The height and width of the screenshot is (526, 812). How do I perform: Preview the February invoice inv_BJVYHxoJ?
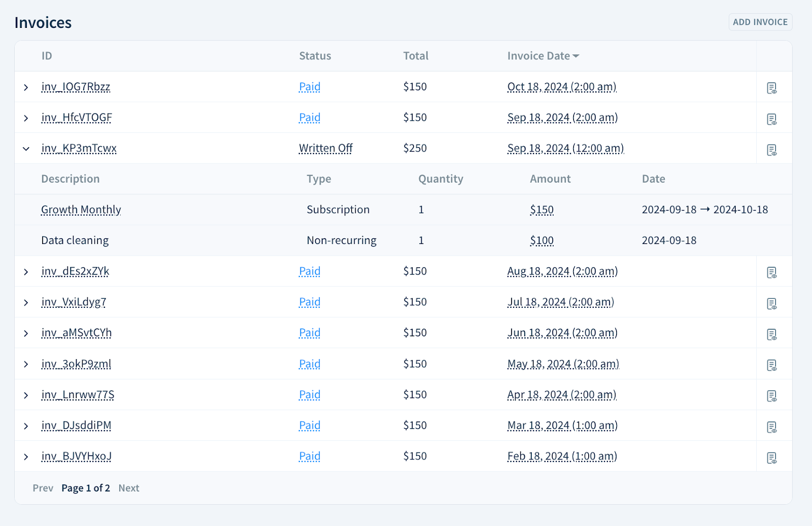tap(772, 458)
